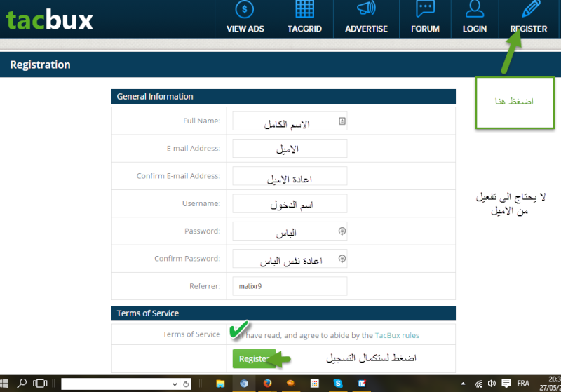Click the 'Confirm E-mail Address:' label
Image resolution: width=561 pixels, height=392 pixels.
178,176
